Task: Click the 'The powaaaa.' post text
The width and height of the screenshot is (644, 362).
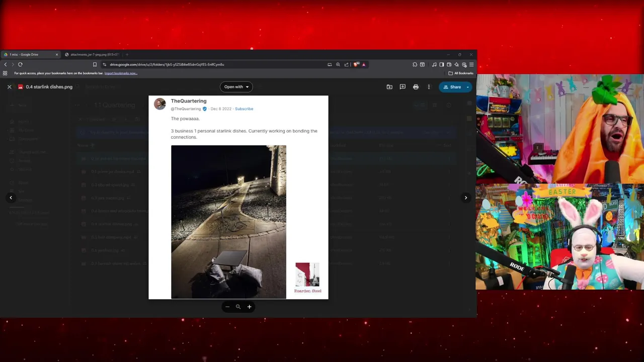Action: tap(185, 119)
